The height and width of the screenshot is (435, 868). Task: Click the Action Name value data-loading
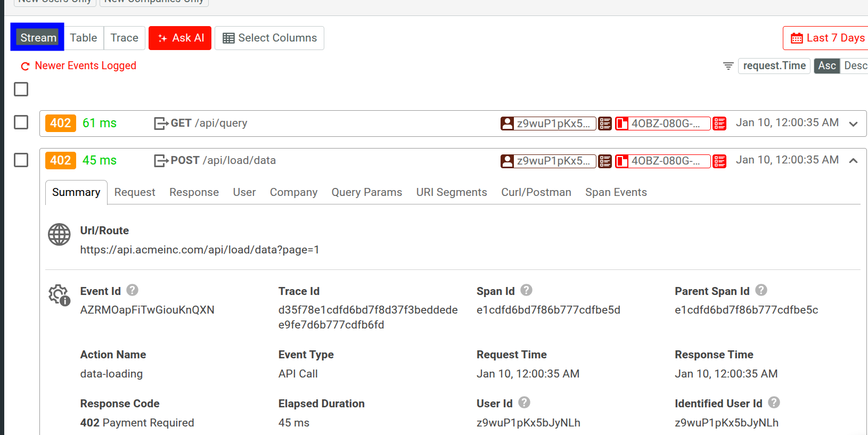pyautogui.click(x=111, y=374)
